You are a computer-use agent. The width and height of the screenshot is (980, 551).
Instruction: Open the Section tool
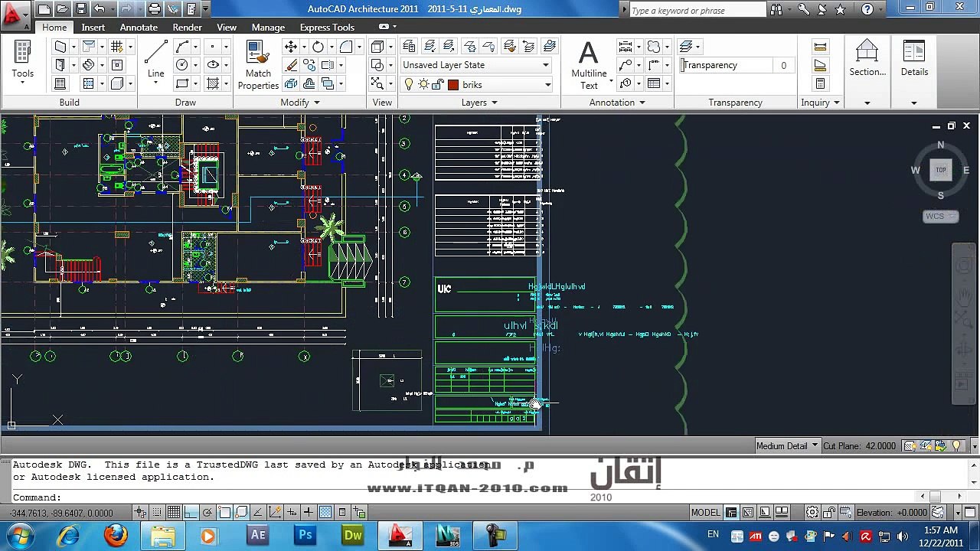click(867, 58)
